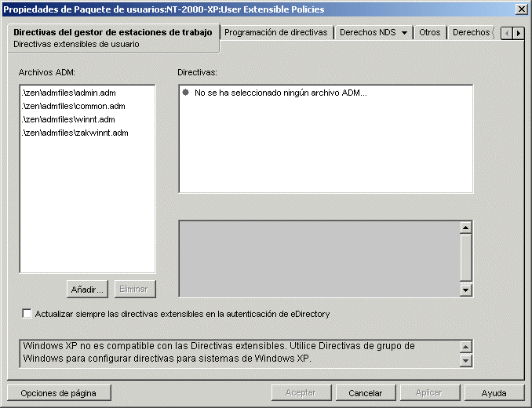Click the Aceptar button

click(301, 393)
